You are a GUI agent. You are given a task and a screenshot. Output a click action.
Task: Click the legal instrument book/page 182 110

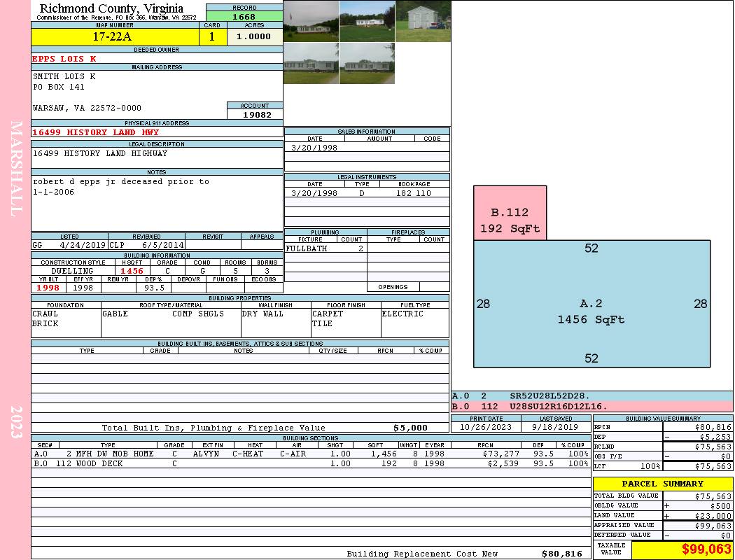point(413,193)
